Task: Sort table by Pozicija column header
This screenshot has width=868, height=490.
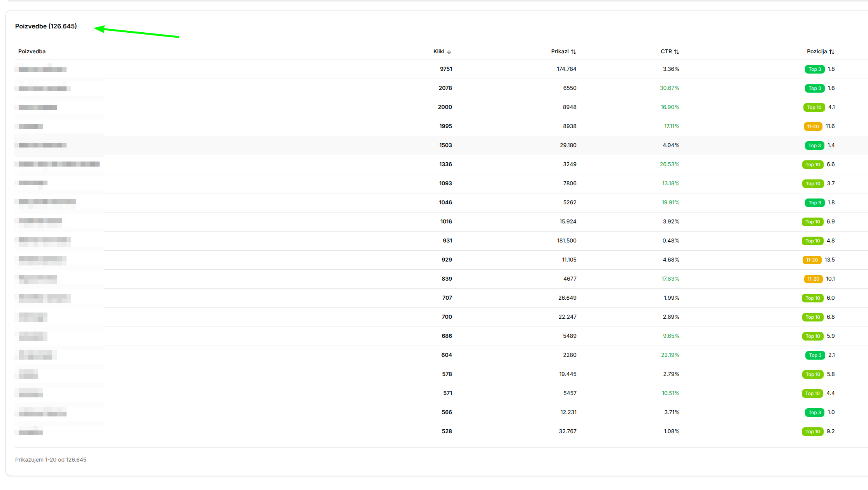Action: point(817,51)
